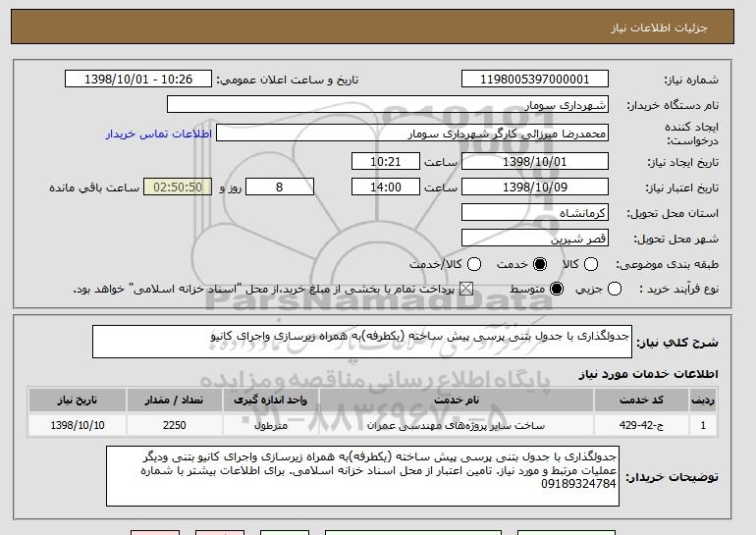Screen dimensions: 756x535
Task: Click the need date cell 1398/10/10
Action: pos(78,426)
